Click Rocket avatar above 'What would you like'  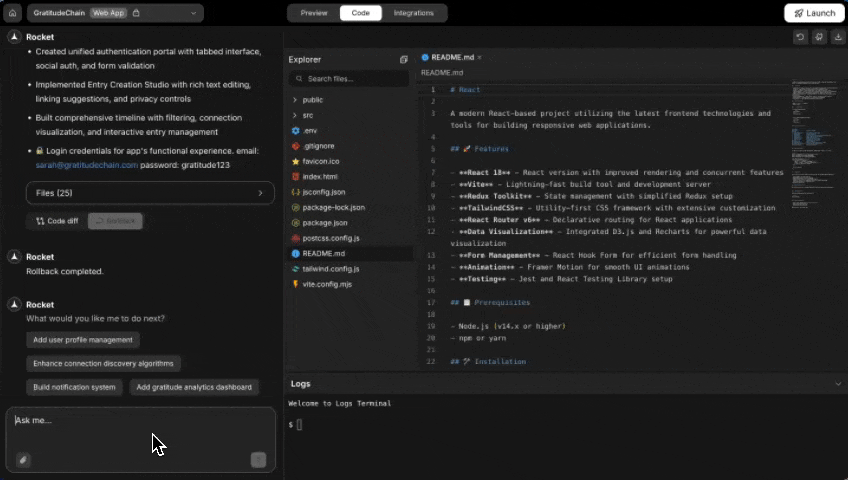pos(15,304)
